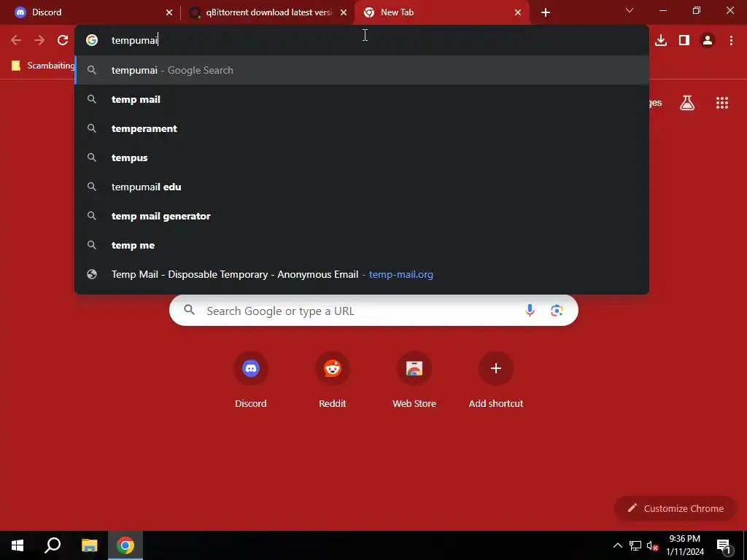
Task: Select the New Tab tab
Action: [x=441, y=12]
